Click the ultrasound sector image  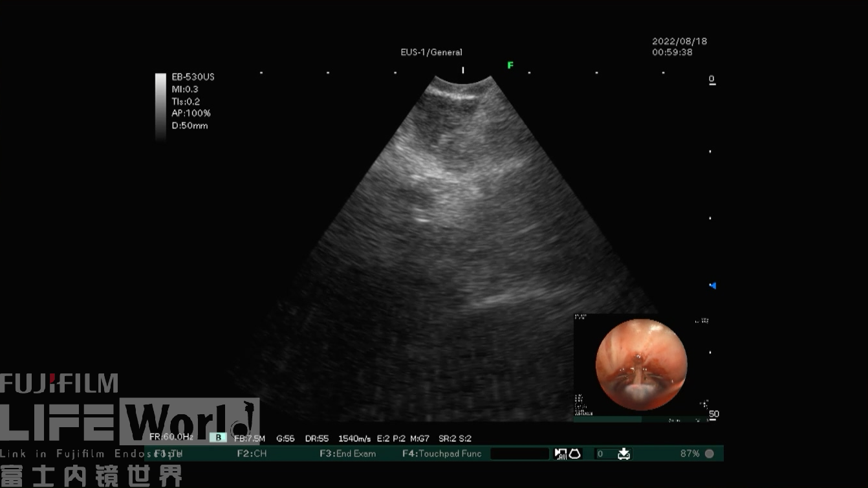click(x=463, y=249)
